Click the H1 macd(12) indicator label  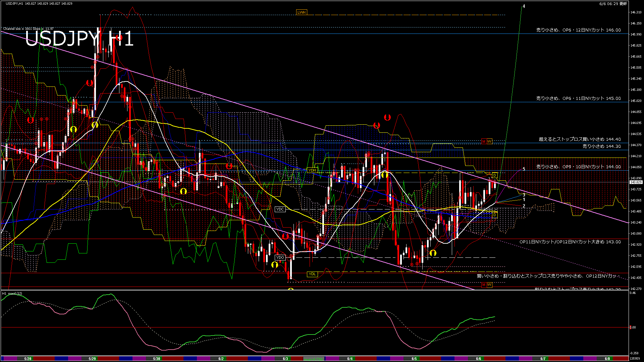12,294
